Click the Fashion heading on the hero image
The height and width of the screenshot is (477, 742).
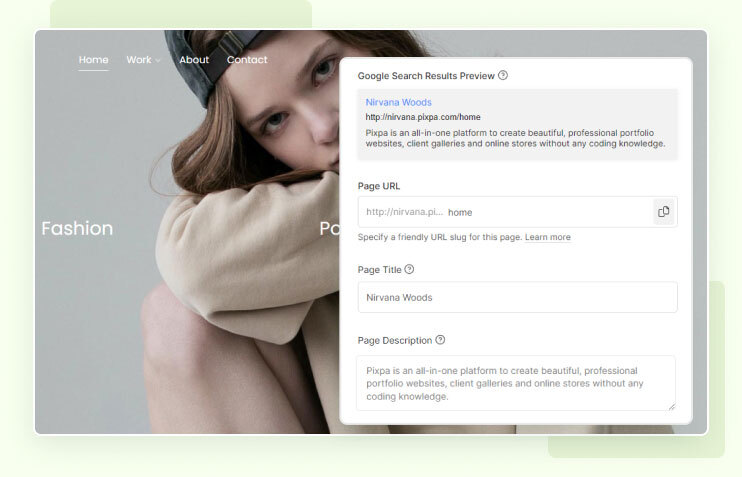(x=77, y=228)
